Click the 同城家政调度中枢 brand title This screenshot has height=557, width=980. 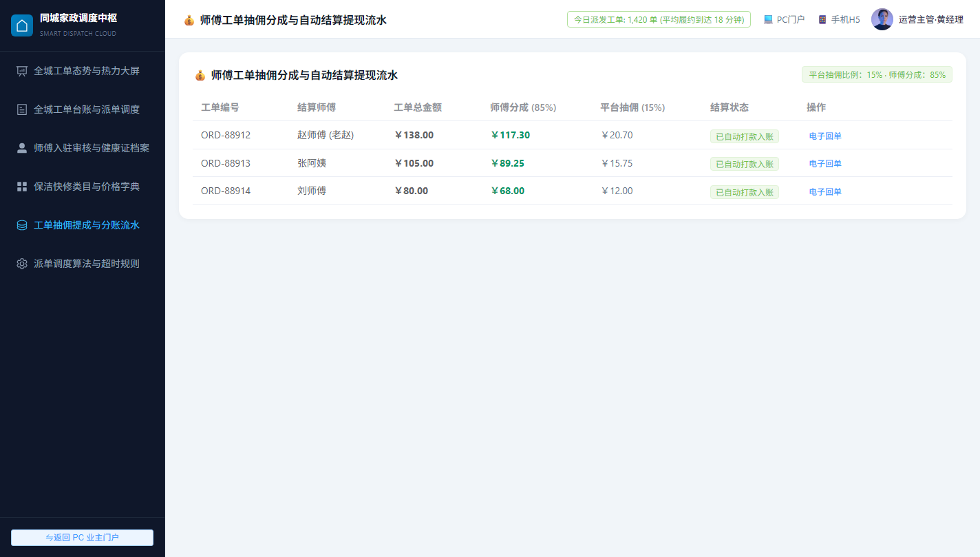[78, 18]
